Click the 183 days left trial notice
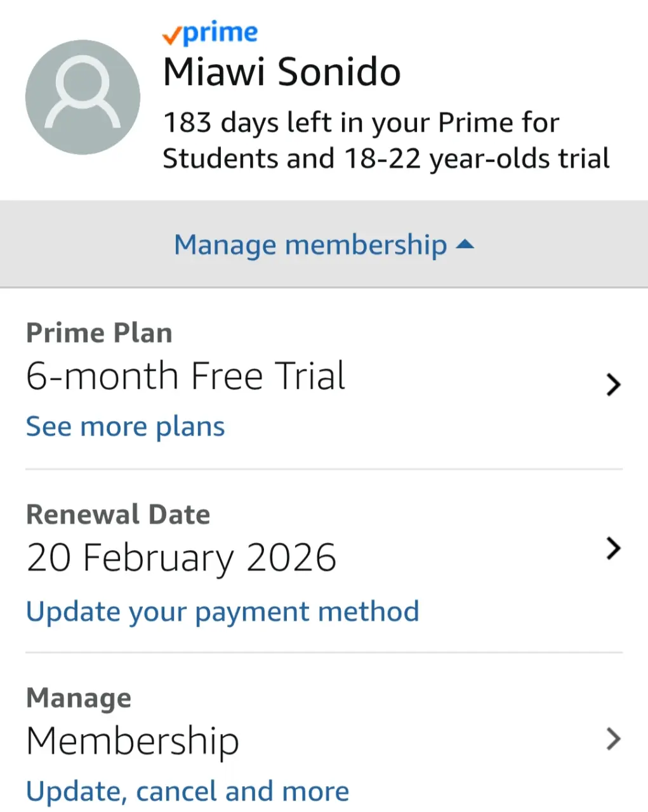This screenshot has height=812, width=648. point(386,141)
